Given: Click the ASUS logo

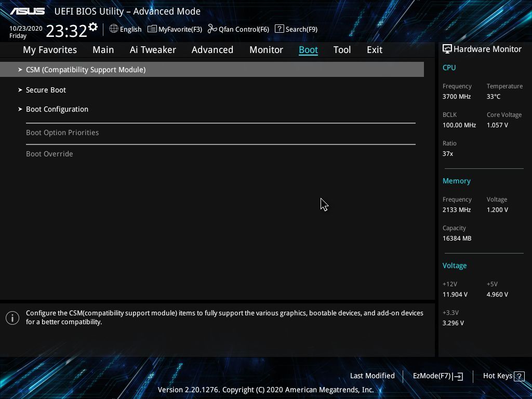Looking at the screenshot, I should pyautogui.click(x=28, y=11).
